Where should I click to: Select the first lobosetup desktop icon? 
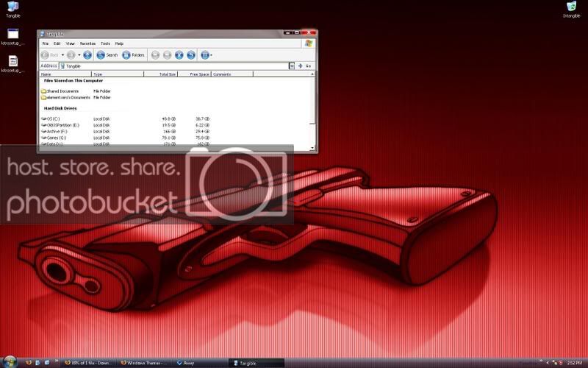[x=12, y=37]
